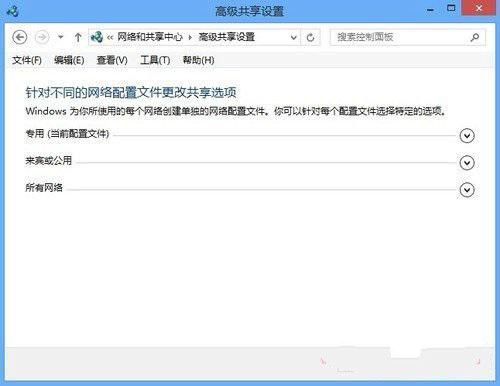Open the address bar history dropdown
Viewport: 500px width, 386px height.
[x=294, y=37]
